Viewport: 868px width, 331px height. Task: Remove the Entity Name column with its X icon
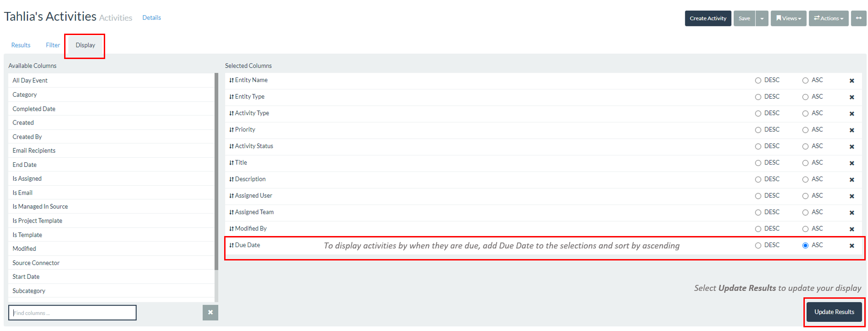[851, 81]
